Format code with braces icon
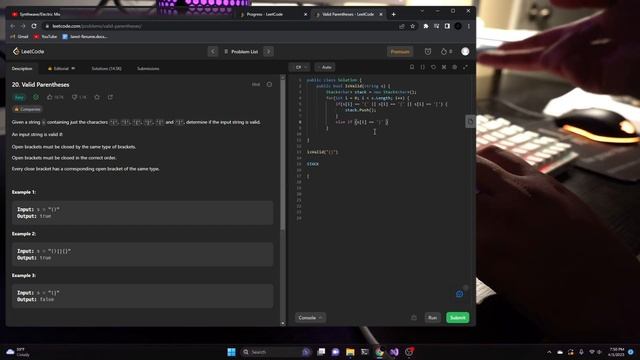The image size is (640, 360). coord(422,67)
